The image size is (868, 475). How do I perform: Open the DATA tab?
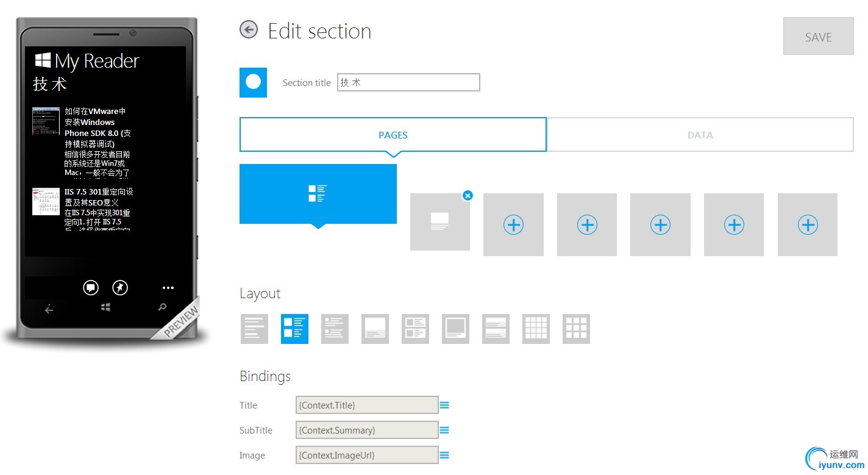(700, 135)
